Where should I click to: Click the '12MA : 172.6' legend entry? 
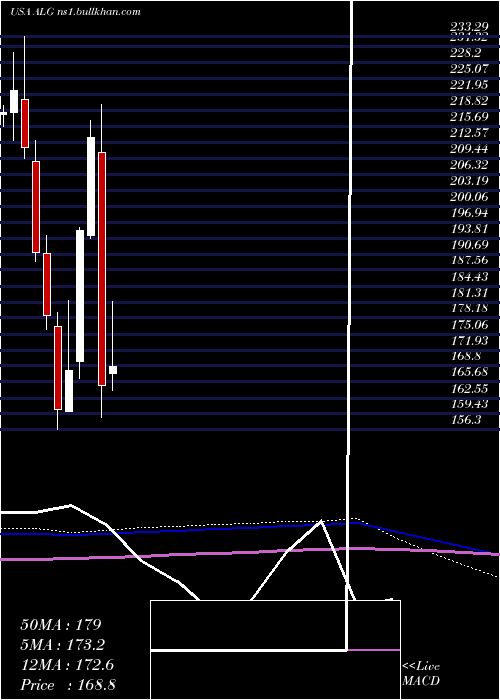point(67,665)
